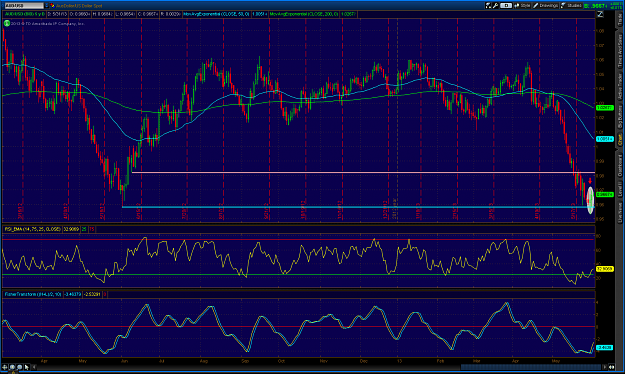625x374 pixels.
Task: Click the bid price .9667 quote
Action: tap(595, 6)
